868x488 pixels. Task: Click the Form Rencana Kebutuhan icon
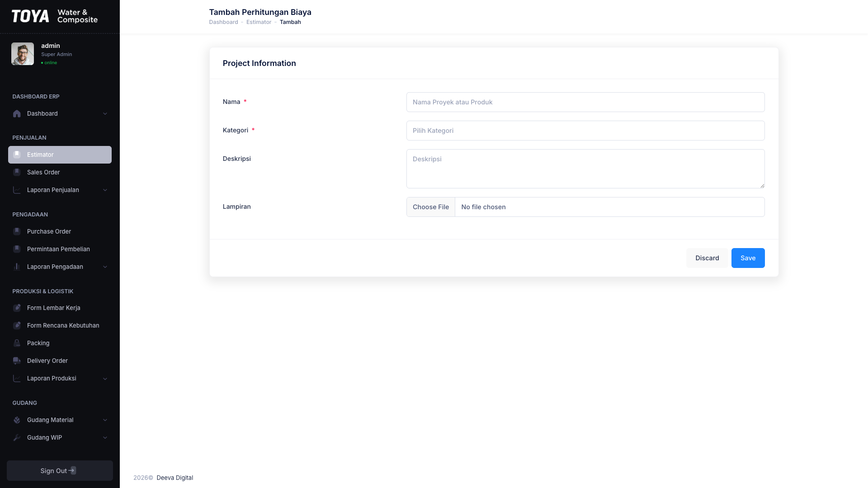(x=17, y=325)
